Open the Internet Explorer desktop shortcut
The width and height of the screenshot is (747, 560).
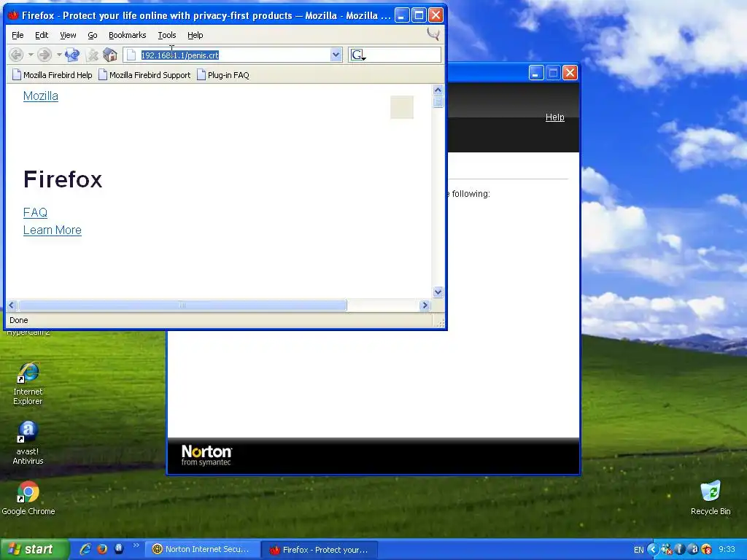click(28, 384)
